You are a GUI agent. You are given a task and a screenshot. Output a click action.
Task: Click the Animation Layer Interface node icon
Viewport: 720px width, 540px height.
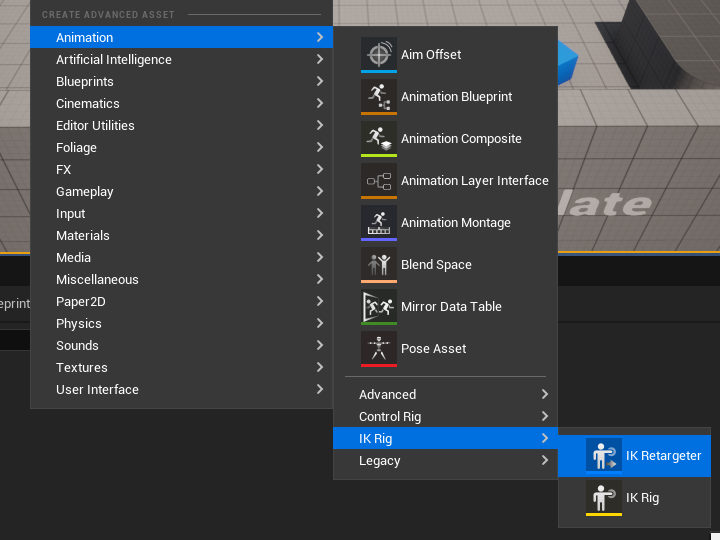[x=379, y=180]
